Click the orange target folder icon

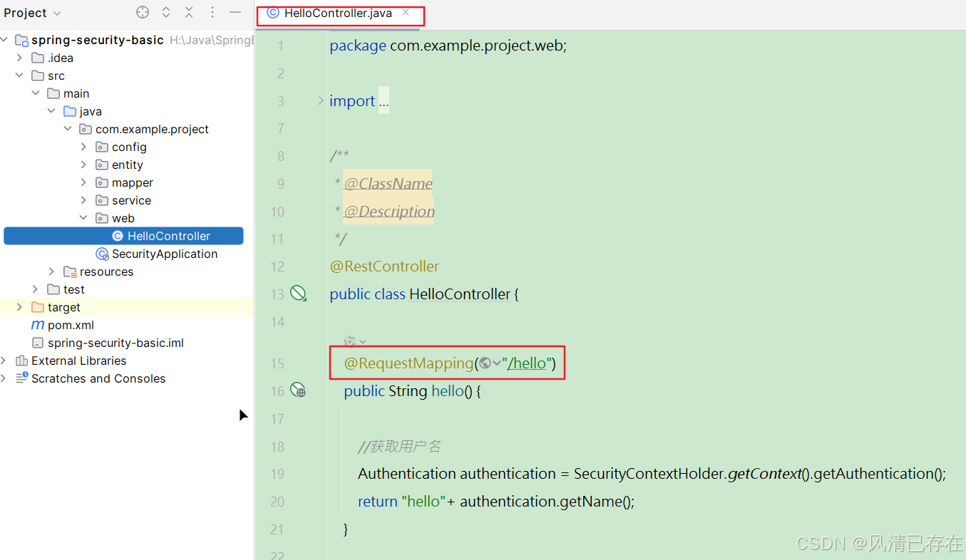pyautogui.click(x=38, y=307)
